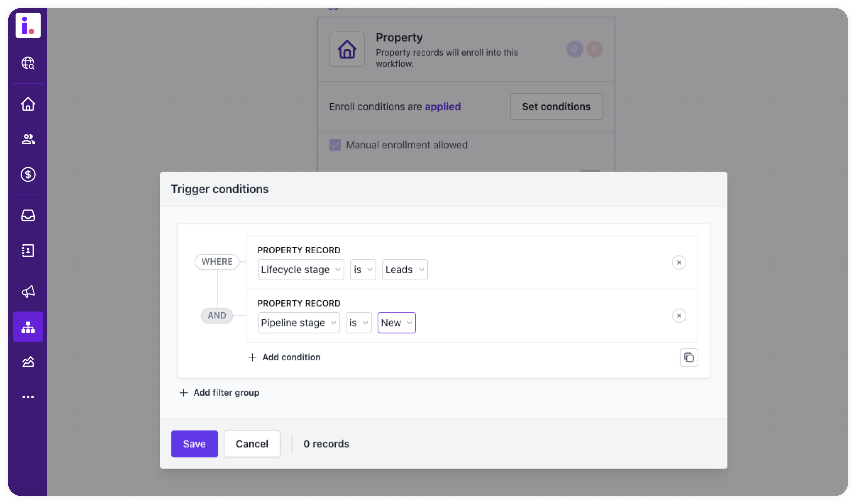Expand the Lifecycle stage dropdown

(301, 270)
